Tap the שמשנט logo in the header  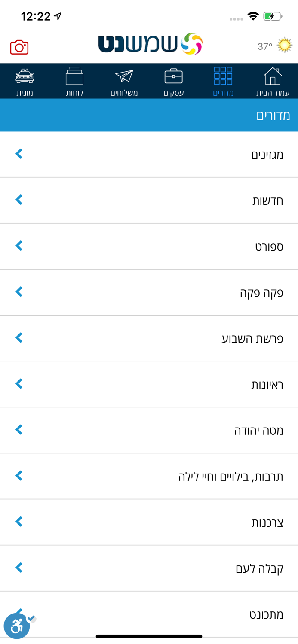coord(149,43)
